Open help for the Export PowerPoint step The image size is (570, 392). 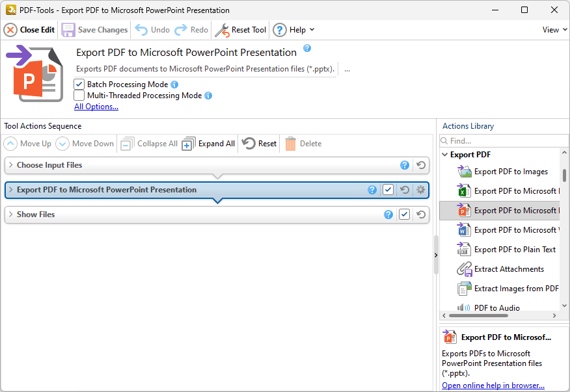point(372,190)
